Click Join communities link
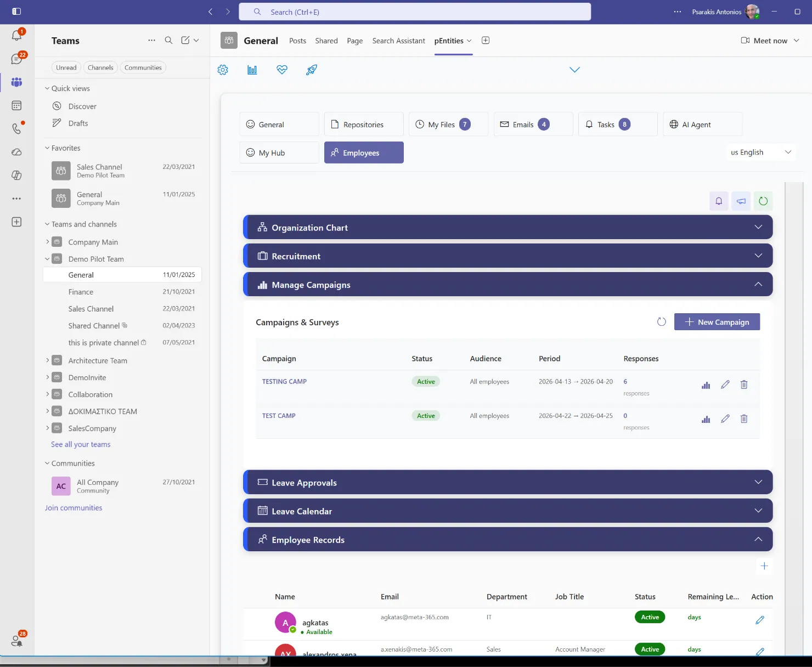Image resolution: width=812 pixels, height=667 pixels. pyautogui.click(x=74, y=508)
